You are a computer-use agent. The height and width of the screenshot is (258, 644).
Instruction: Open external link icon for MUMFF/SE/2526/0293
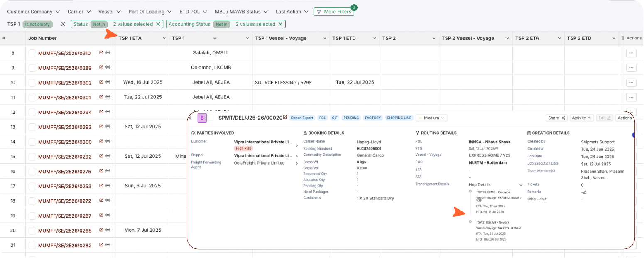(x=101, y=127)
